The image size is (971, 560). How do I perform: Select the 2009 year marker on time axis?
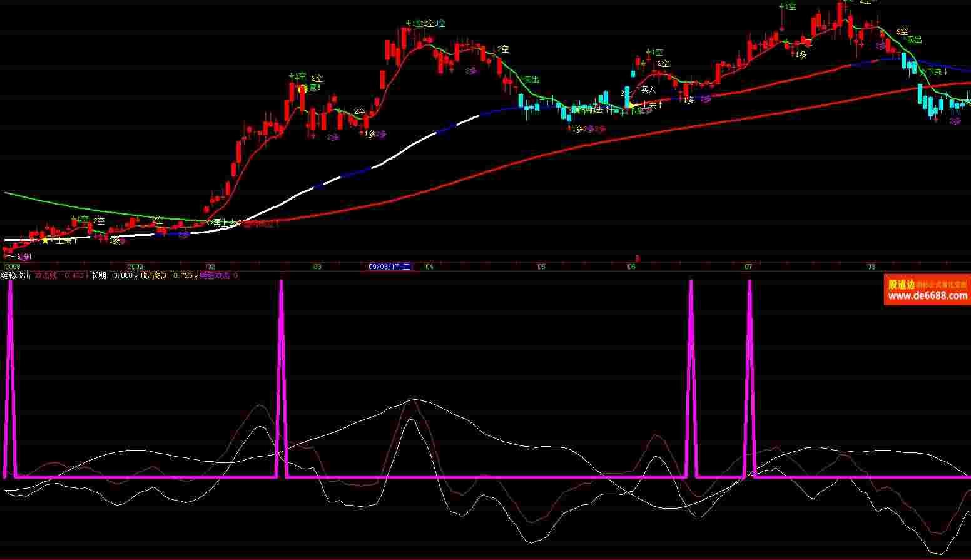coord(135,267)
